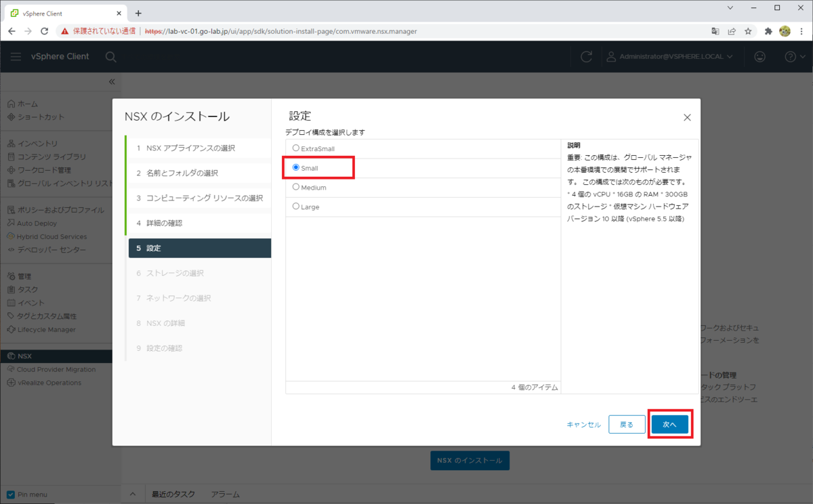This screenshot has height=504, width=813.
Task: Open デベロッパー センター in the sidebar
Action: coord(46,250)
